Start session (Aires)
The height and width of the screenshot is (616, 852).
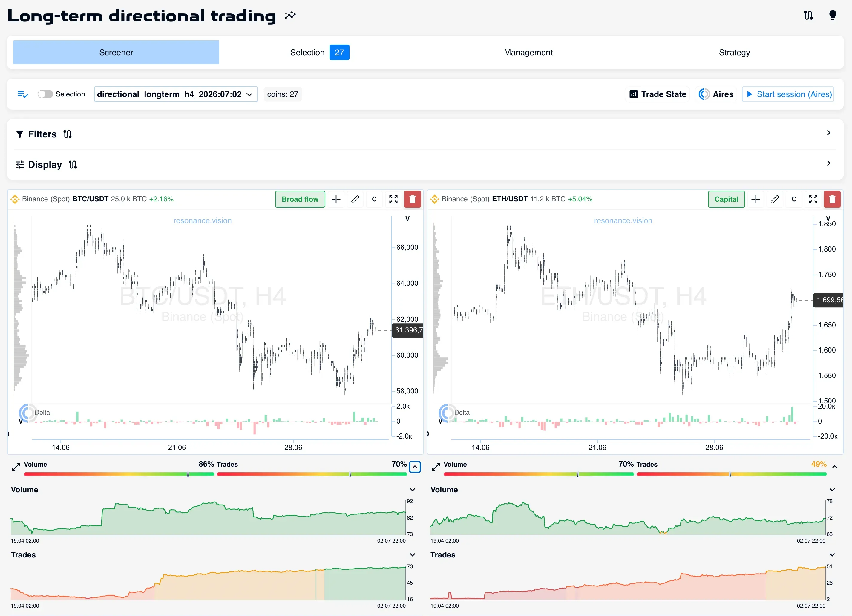788,94
